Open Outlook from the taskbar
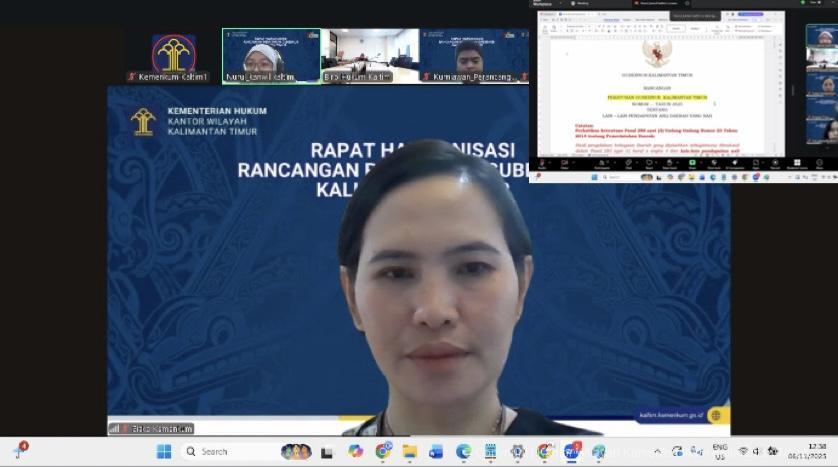Viewport: 838px width, 467px height. pos(436,451)
